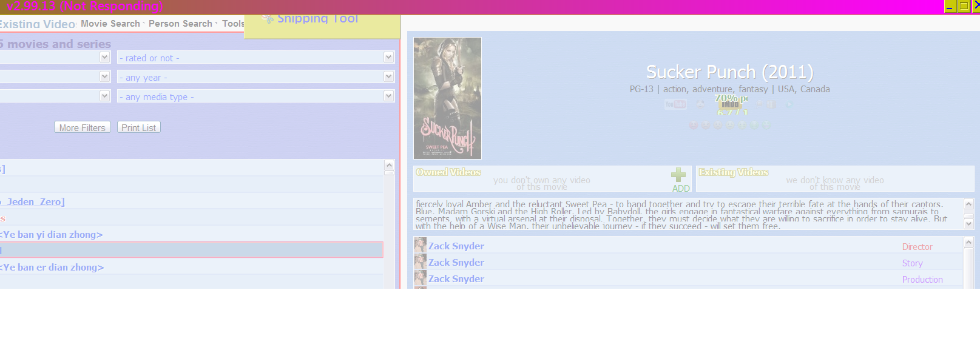This screenshot has height=364, width=980.
Task: Select the '_Jeden_Zero]' movie row
Action: (191, 201)
